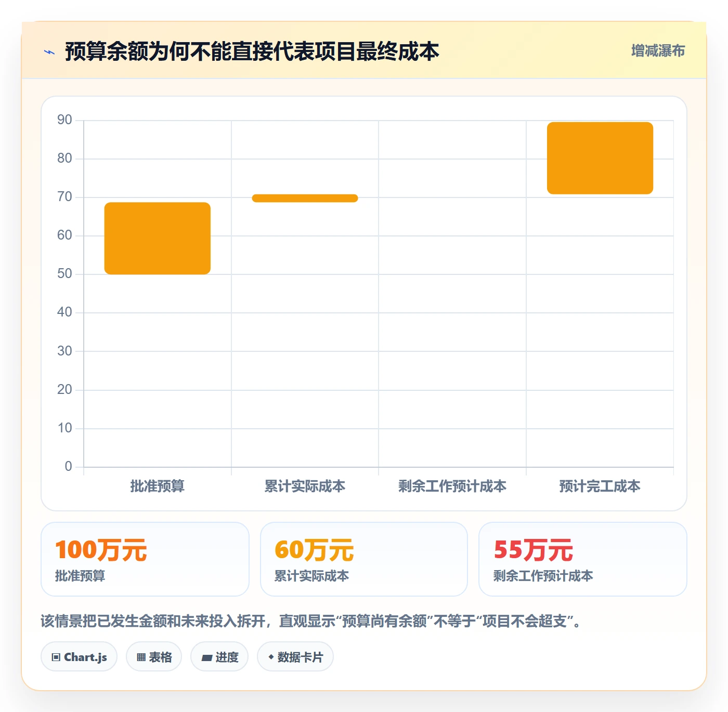Click the description sentence starting with 该情景把已发生金额
Image resolution: width=728 pixels, height=712 pixels.
(x=311, y=621)
